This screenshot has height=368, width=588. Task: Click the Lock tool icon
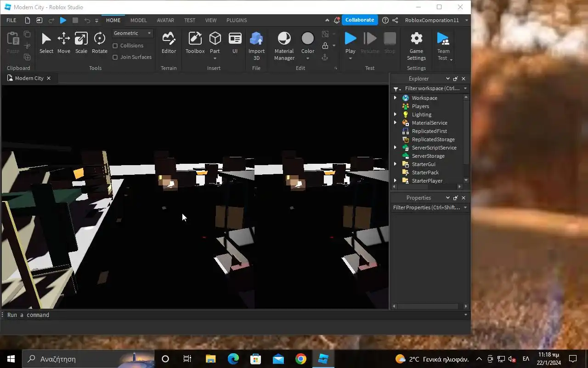[x=325, y=46]
